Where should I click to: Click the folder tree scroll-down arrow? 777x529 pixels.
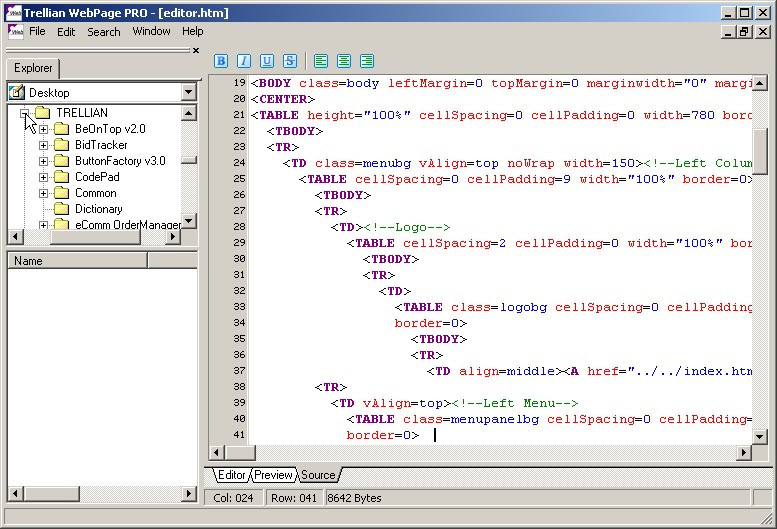click(188, 221)
